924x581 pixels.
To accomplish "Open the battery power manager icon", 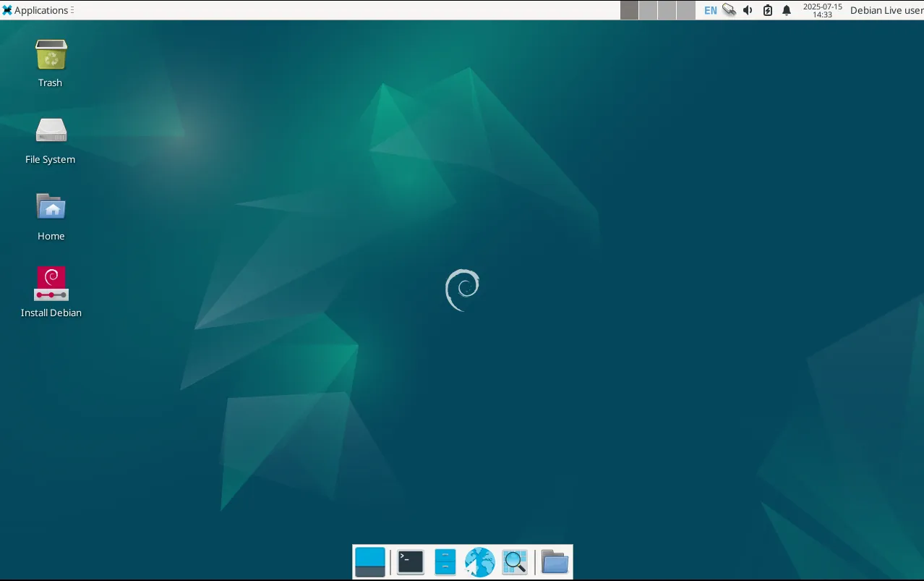I will coord(767,10).
